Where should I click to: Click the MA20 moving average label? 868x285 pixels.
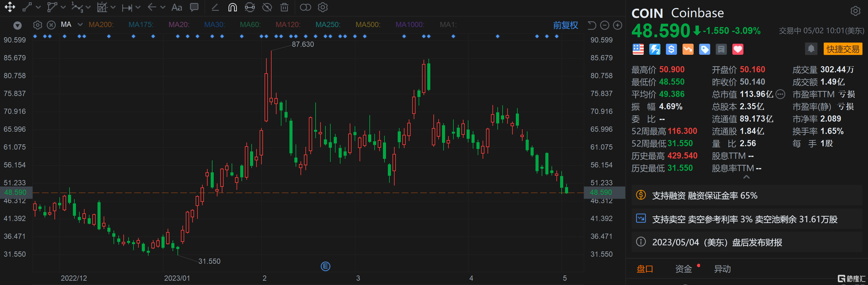click(179, 25)
